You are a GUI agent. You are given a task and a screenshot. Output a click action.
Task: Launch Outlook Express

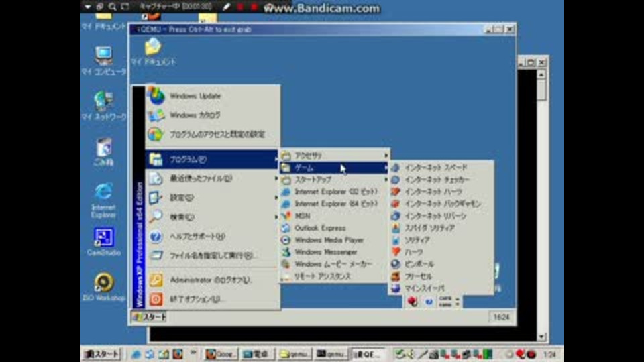point(334,228)
